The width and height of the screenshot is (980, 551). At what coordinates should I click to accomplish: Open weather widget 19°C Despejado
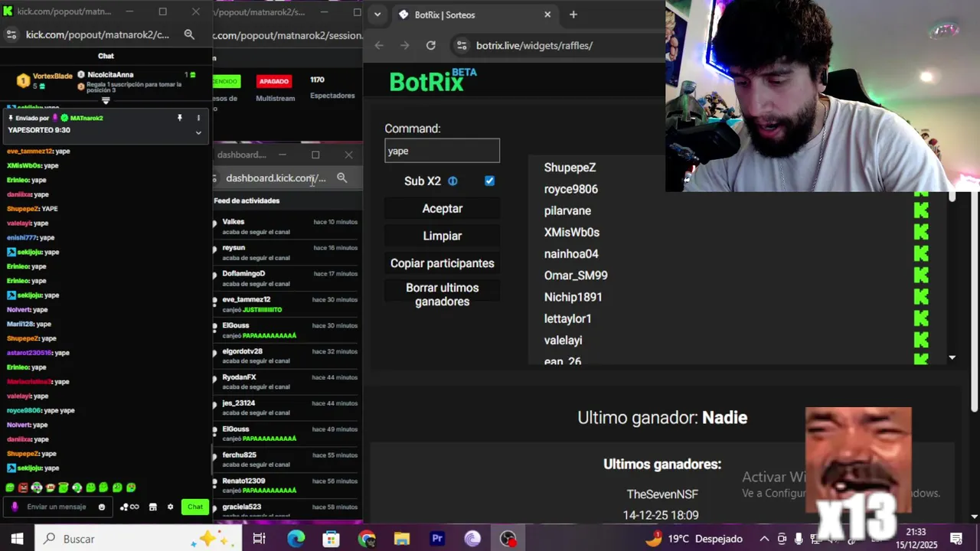(696, 539)
